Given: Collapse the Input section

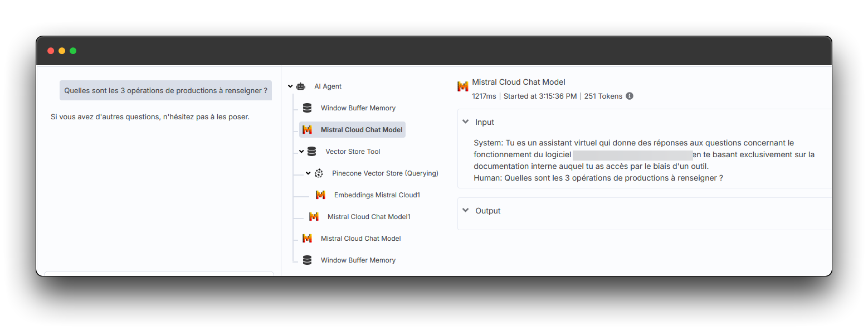Looking at the screenshot, I should [x=465, y=122].
